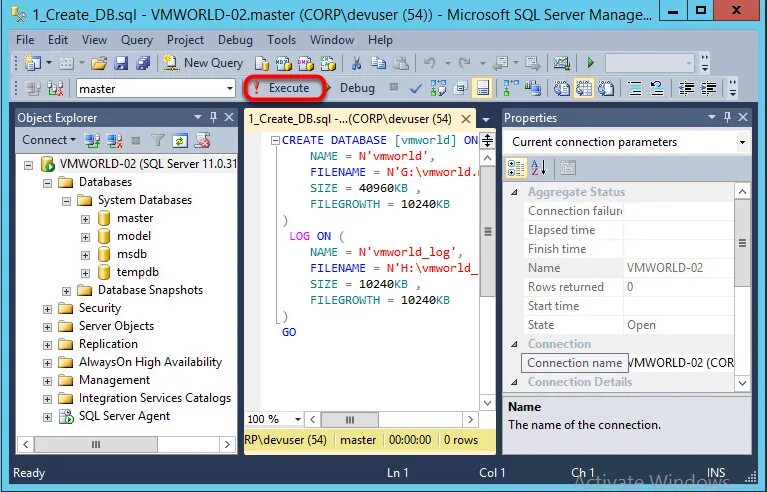This screenshot has height=492, width=767.
Task: Increase indent of selected lines
Action: (709, 89)
